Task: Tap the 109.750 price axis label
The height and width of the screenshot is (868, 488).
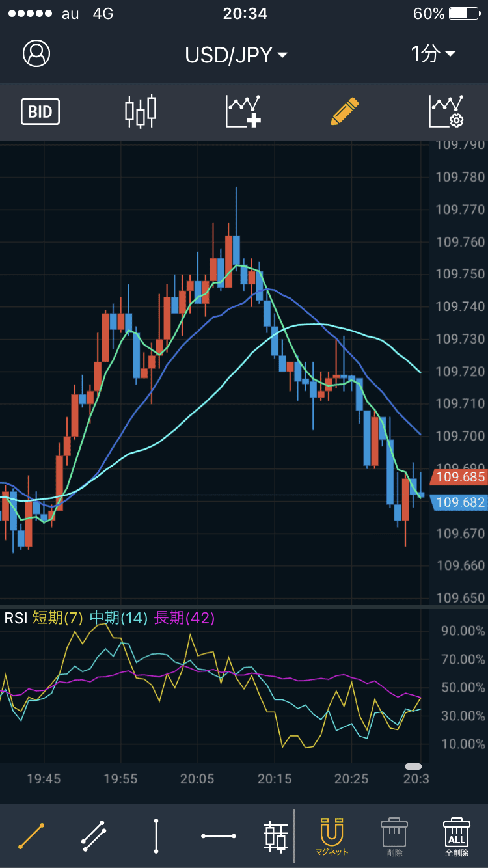Action: 460,274
